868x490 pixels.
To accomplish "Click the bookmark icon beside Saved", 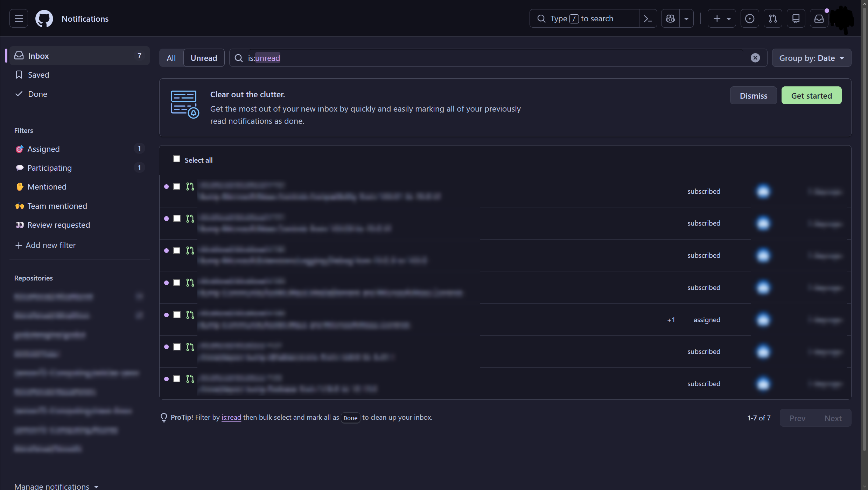I will [19, 75].
